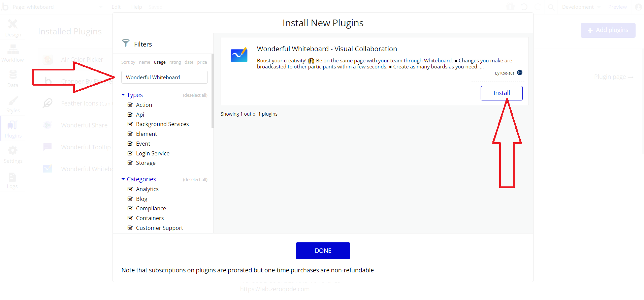Click the Kod-suz author badge icon

pos(520,72)
